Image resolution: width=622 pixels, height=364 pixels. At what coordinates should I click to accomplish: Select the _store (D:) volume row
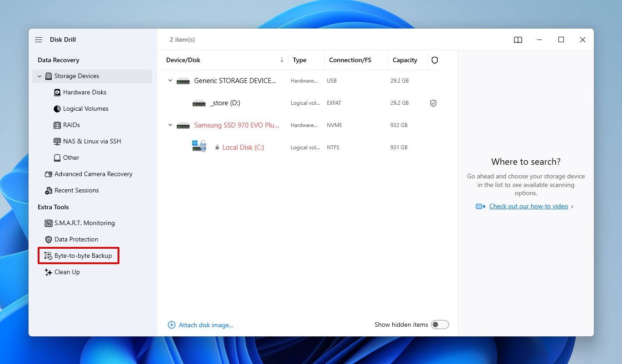pos(301,103)
